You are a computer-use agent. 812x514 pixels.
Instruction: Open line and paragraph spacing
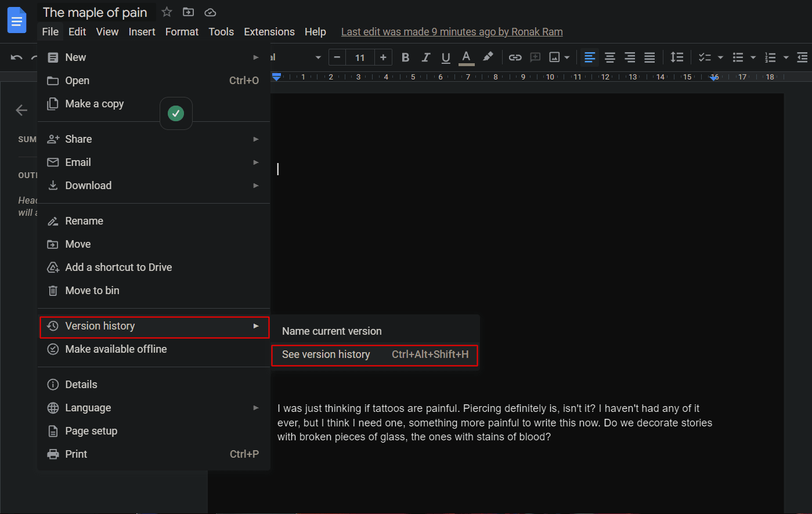click(x=677, y=57)
